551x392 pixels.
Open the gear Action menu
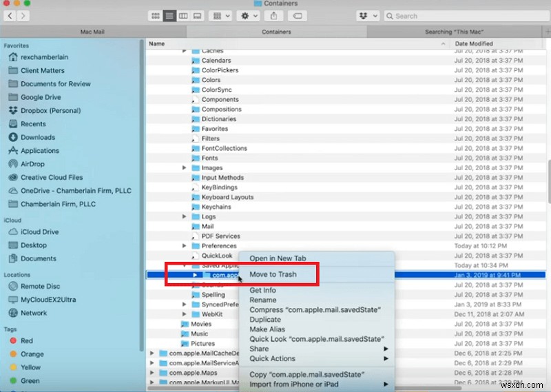click(x=249, y=16)
